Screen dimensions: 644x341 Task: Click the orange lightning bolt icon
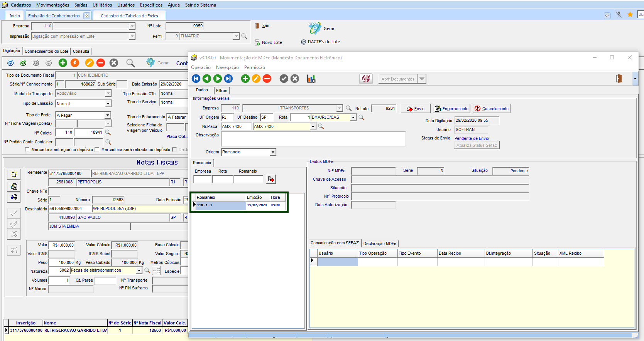75,63
